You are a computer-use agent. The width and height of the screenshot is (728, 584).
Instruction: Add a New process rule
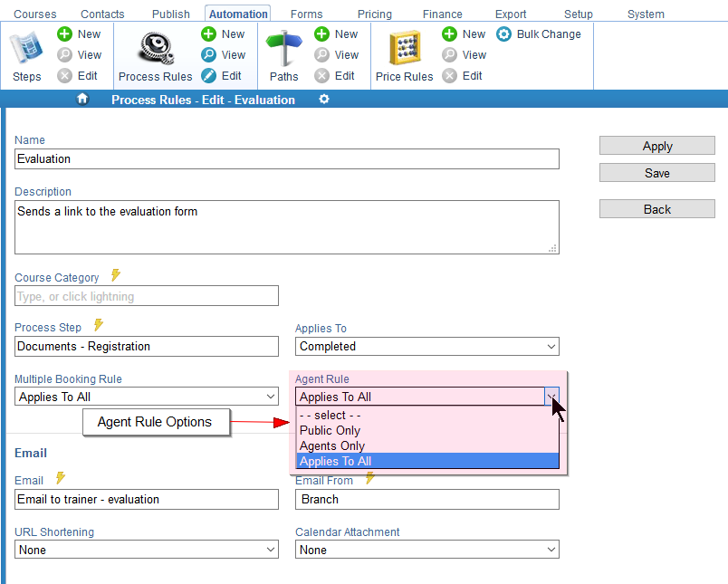click(x=223, y=34)
